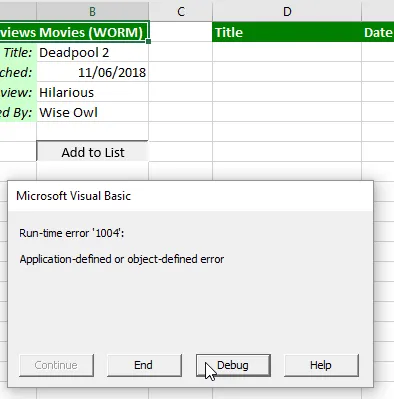This screenshot has height=399, width=394.
Task: Select the date cell 11/06/2018
Action: (92, 72)
